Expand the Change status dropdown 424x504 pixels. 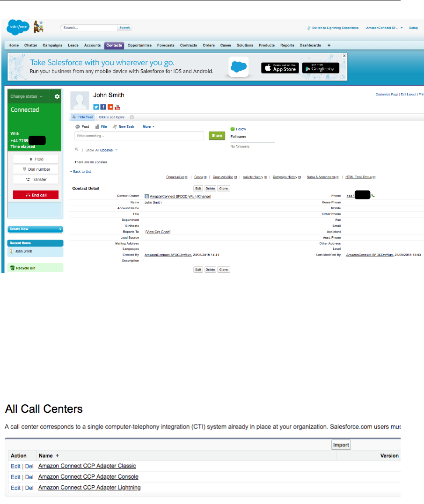click(x=26, y=96)
